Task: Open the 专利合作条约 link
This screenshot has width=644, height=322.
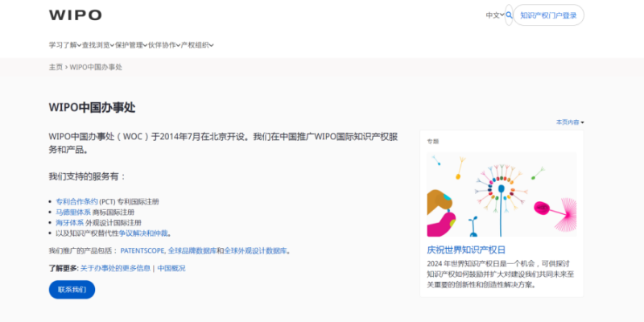Action: [76, 202]
